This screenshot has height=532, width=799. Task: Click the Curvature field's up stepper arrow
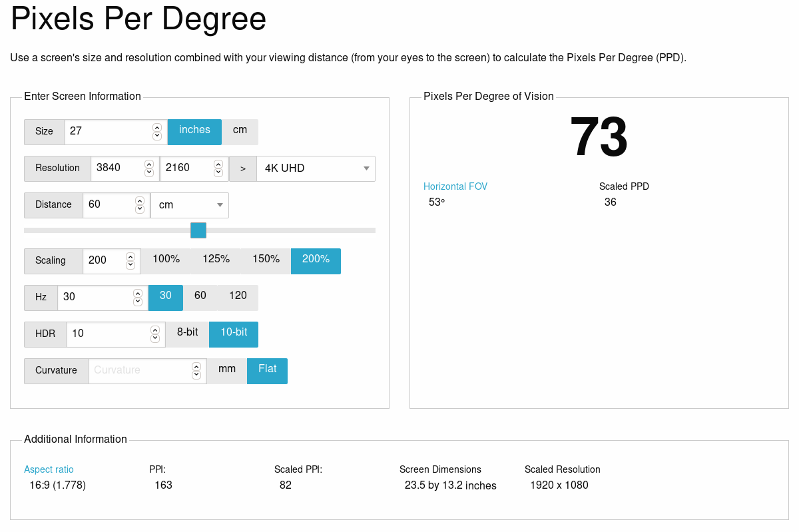click(196, 367)
